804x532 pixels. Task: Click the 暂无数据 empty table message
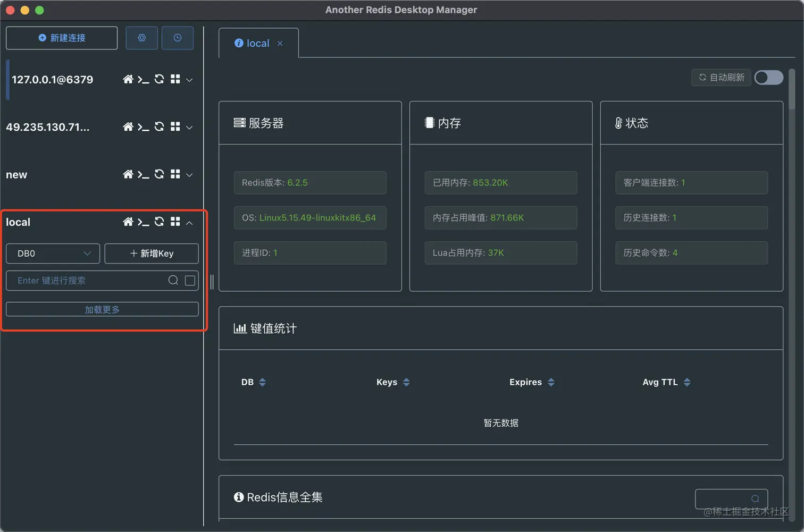[501, 423]
